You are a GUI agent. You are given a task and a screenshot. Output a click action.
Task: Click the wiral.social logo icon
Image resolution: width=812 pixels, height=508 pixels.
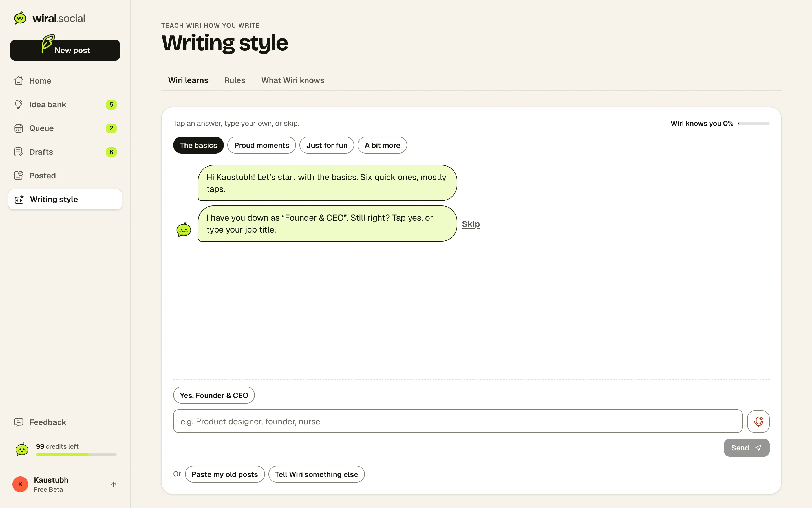click(20, 18)
